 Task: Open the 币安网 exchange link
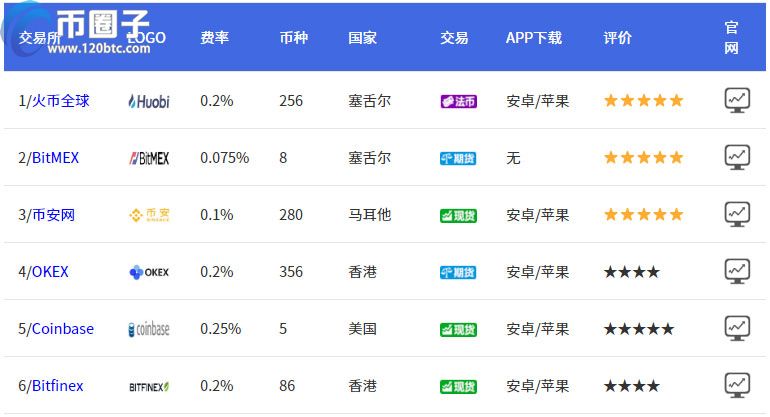[x=53, y=215]
